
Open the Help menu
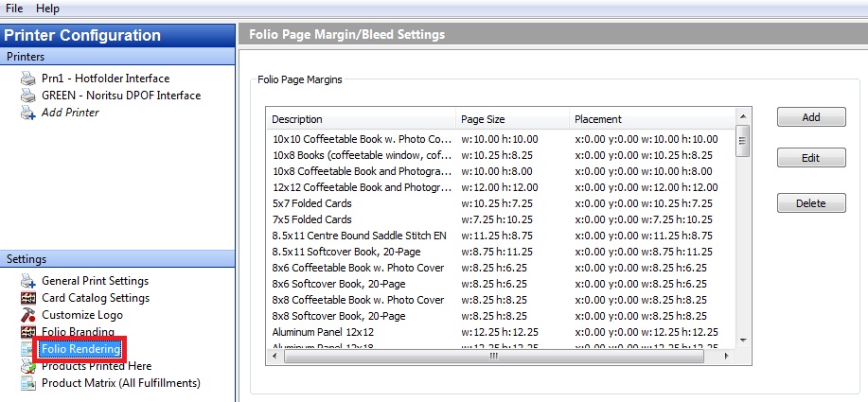[47, 9]
